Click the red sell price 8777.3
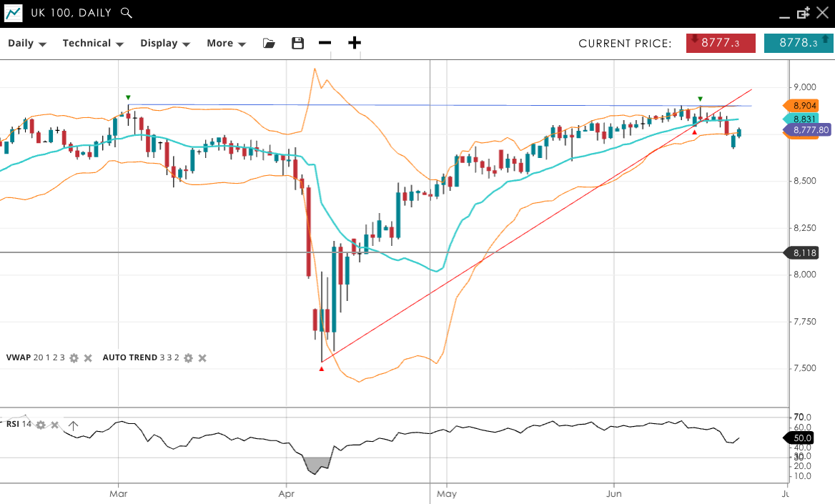 721,43
